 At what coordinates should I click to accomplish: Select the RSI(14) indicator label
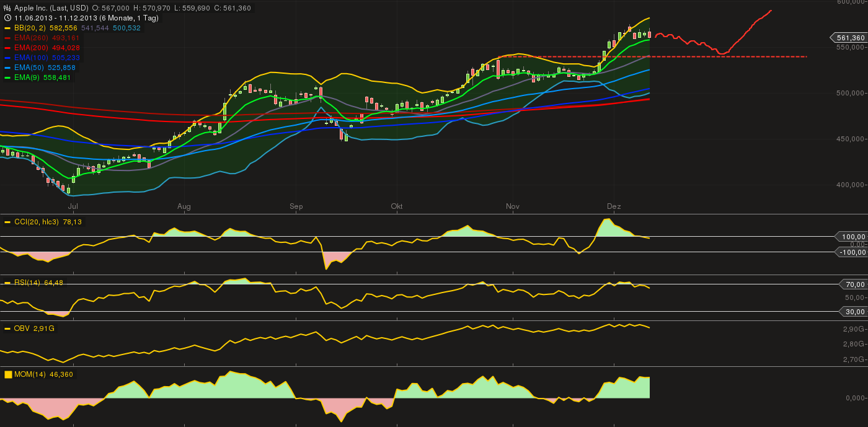pos(27,283)
